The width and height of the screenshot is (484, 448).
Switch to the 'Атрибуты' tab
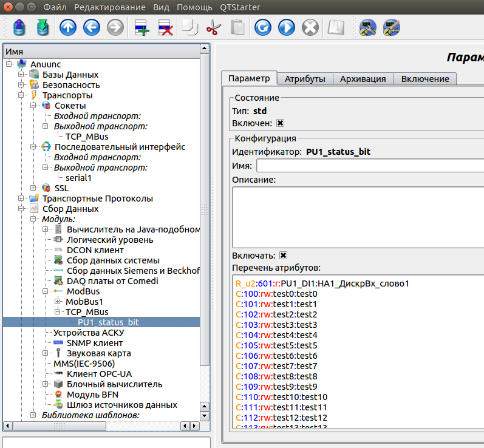point(305,79)
